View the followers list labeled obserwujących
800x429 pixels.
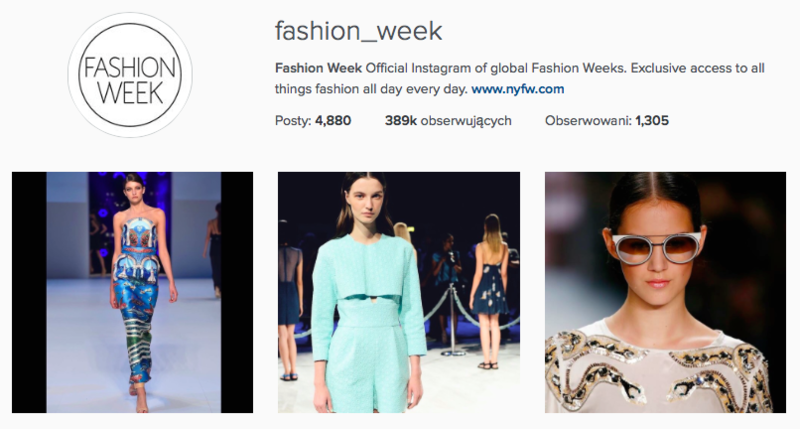click(x=448, y=120)
